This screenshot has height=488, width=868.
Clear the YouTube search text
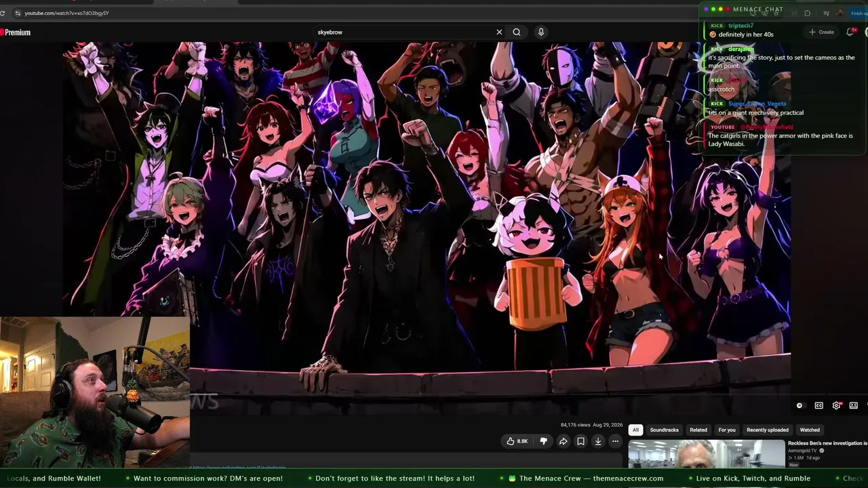click(499, 32)
